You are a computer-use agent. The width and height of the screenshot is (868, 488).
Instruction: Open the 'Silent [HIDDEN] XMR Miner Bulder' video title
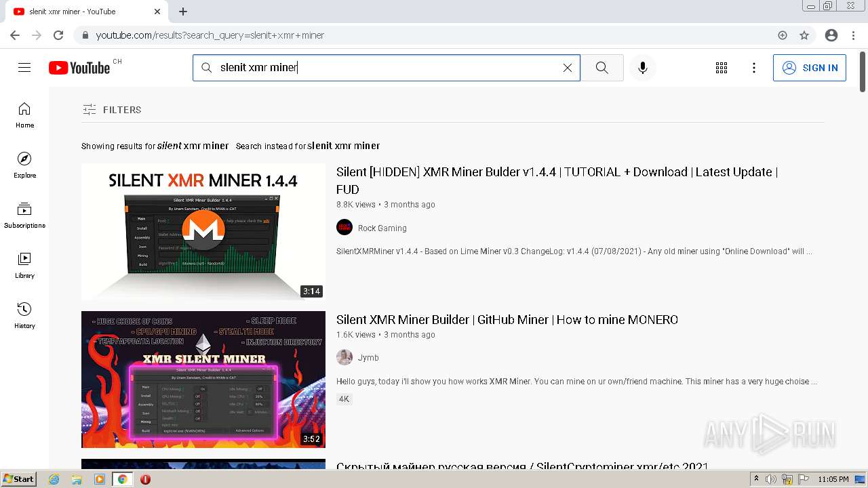pos(557,180)
